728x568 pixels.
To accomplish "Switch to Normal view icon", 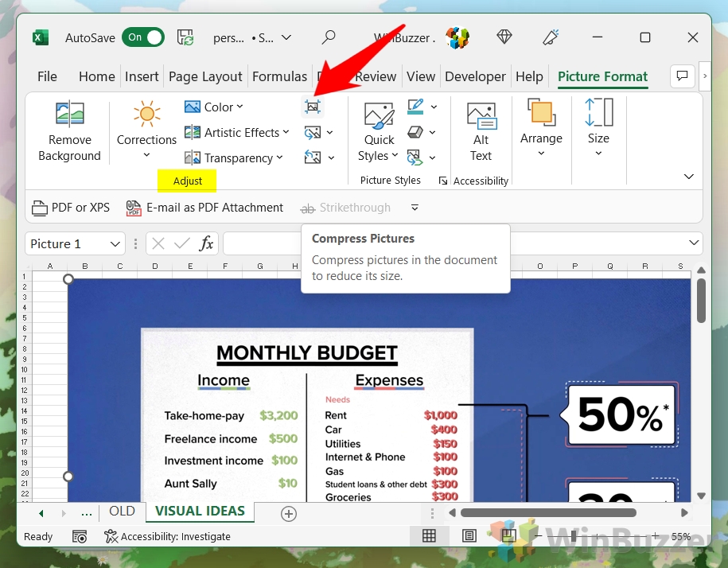I will tap(429, 536).
